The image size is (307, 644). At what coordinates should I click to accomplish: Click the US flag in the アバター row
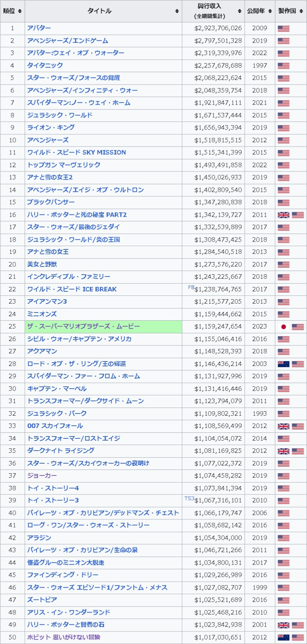coord(284,29)
